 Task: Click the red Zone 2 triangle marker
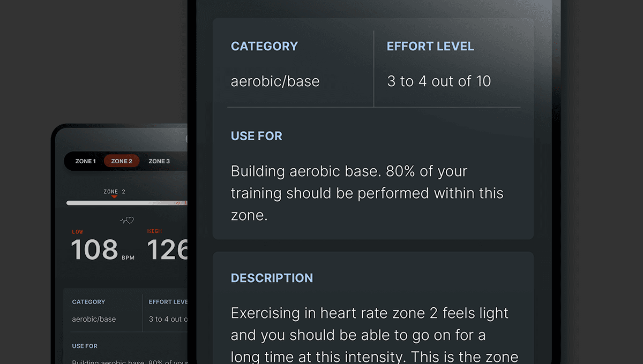(114, 196)
